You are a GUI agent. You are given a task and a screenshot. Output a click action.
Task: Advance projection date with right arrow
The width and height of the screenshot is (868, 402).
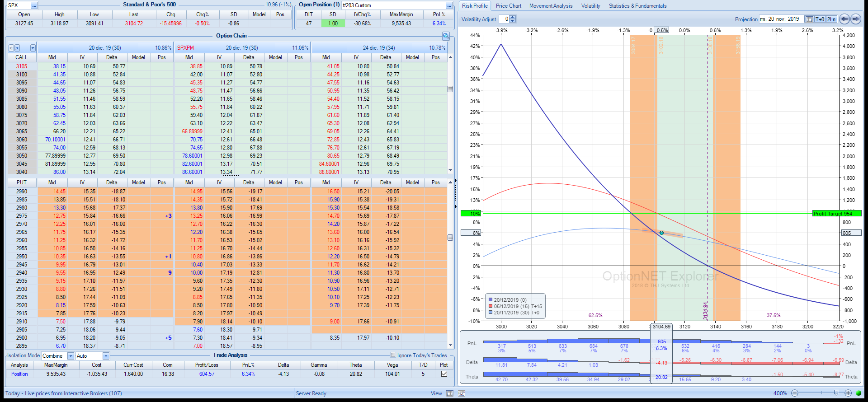click(856, 19)
